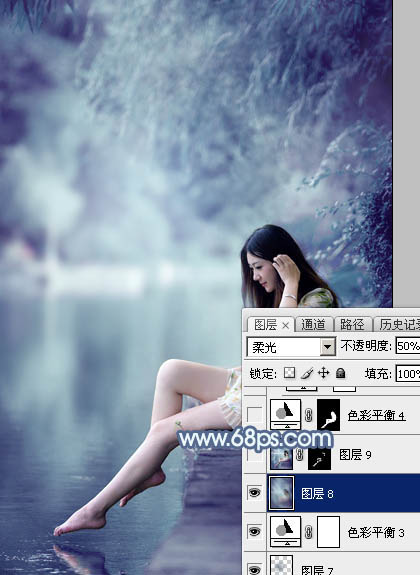
Task: Switch to the 路径 (Paths) tab
Action: point(352,325)
